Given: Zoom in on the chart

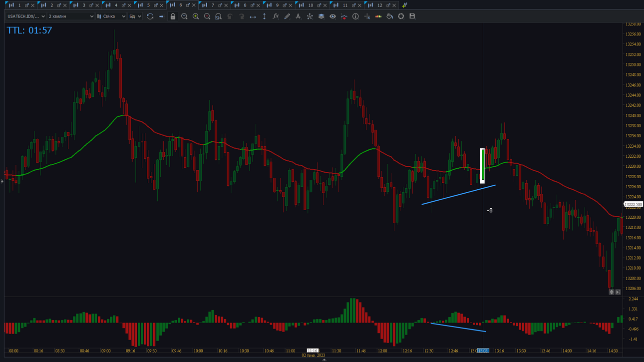Looking at the screenshot, I should (x=196, y=16).
